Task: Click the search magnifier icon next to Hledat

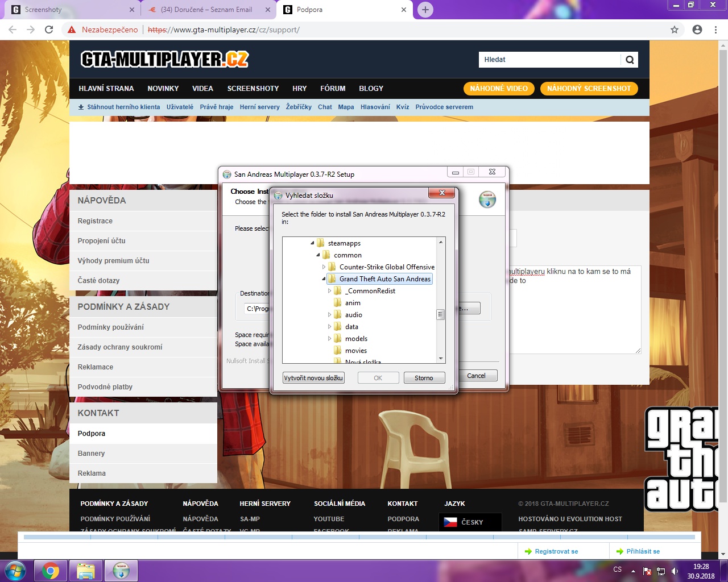Action: [630, 60]
